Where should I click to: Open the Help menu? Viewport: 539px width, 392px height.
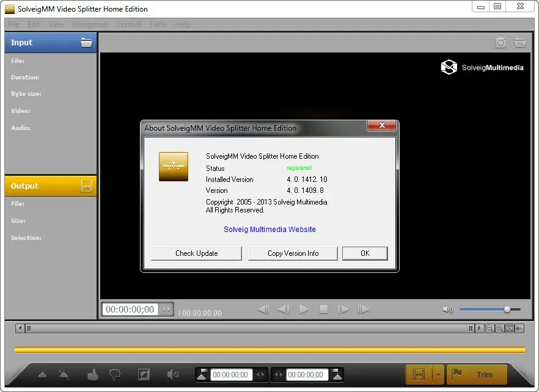(183, 24)
